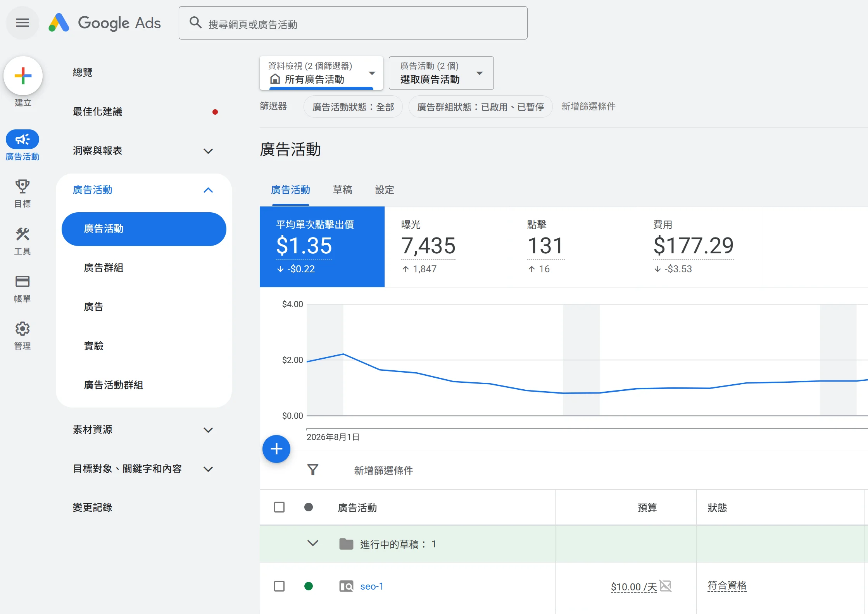Open the Goals trophy icon
This screenshot has width=868, height=614.
(x=22, y=186)
